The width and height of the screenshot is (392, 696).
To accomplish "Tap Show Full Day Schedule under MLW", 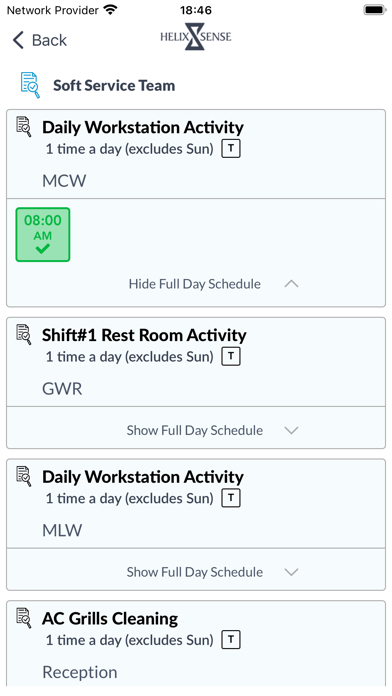I will click(x=194, y=572).
